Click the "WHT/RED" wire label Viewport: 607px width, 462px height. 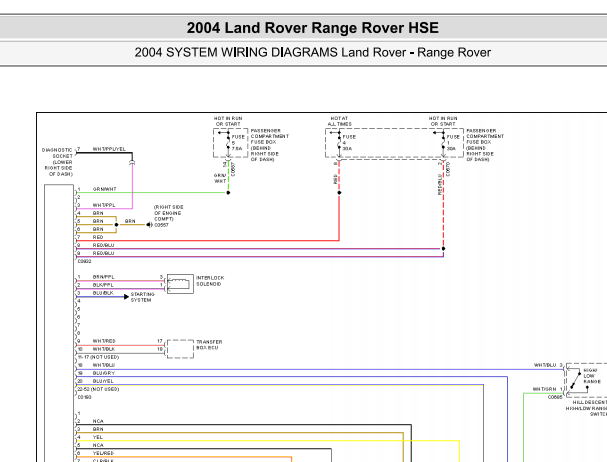(104, 341)
